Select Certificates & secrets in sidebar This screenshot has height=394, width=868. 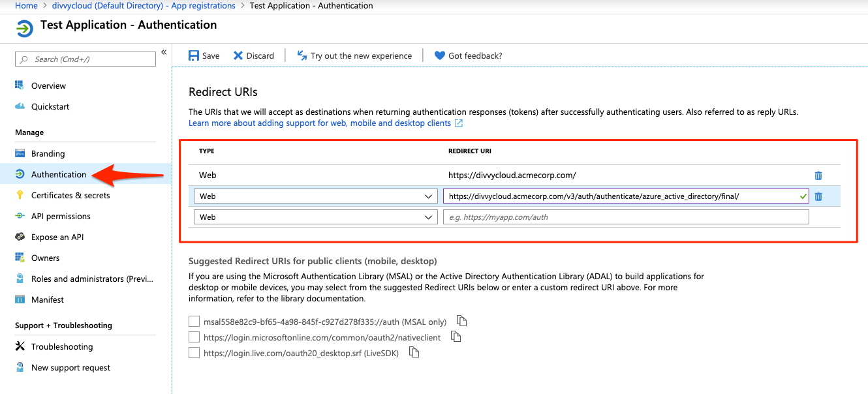70,195
